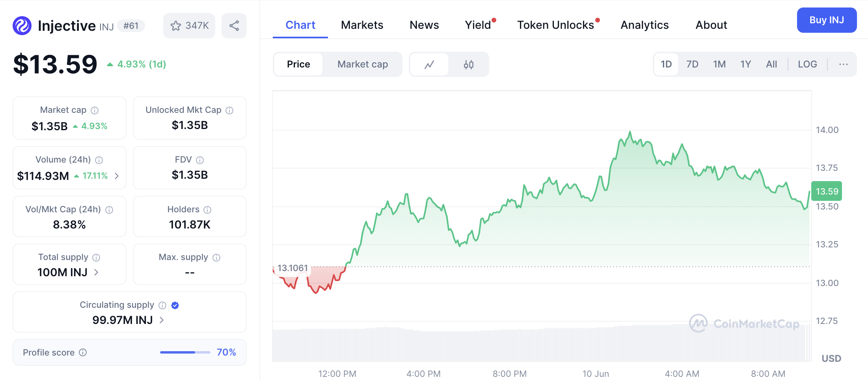
Task: Click the 14.00 y-axis label
Action: pyautogui.click(x=827, y=130)
